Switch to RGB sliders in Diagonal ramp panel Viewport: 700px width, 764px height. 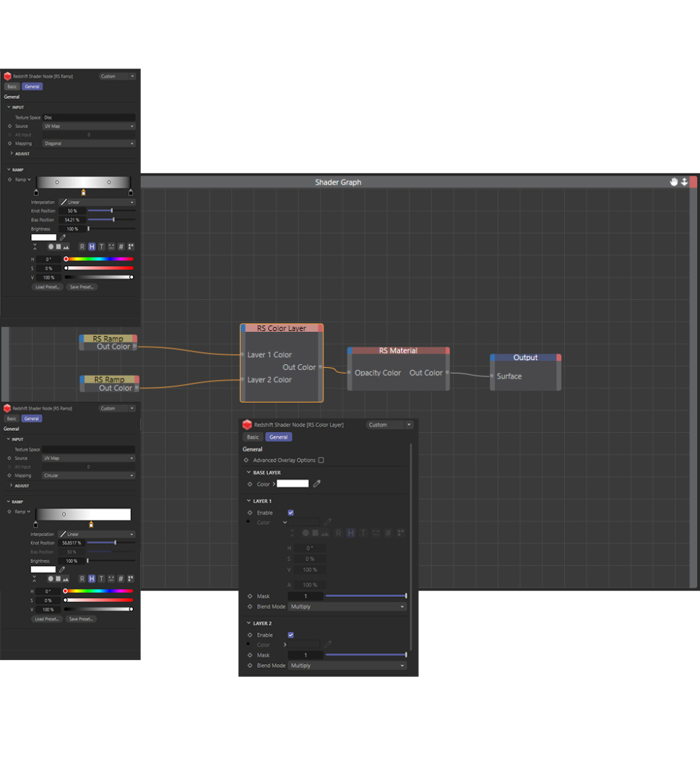(x=82, y=247)
